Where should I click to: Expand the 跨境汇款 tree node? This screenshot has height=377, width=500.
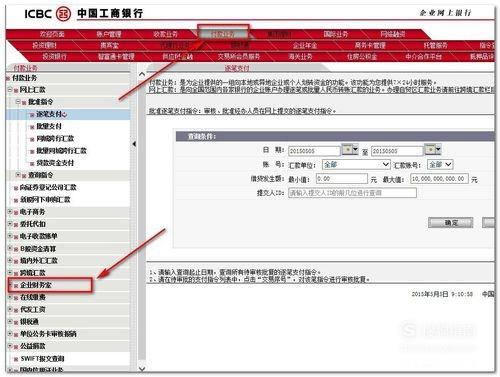[x=10, y=273]
